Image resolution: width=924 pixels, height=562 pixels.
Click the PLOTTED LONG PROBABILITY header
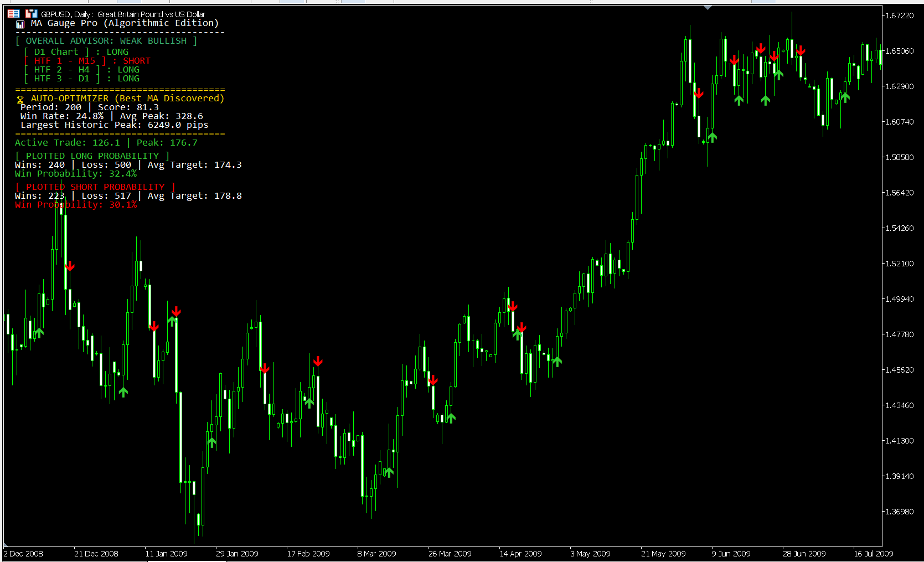pos(92,156)
